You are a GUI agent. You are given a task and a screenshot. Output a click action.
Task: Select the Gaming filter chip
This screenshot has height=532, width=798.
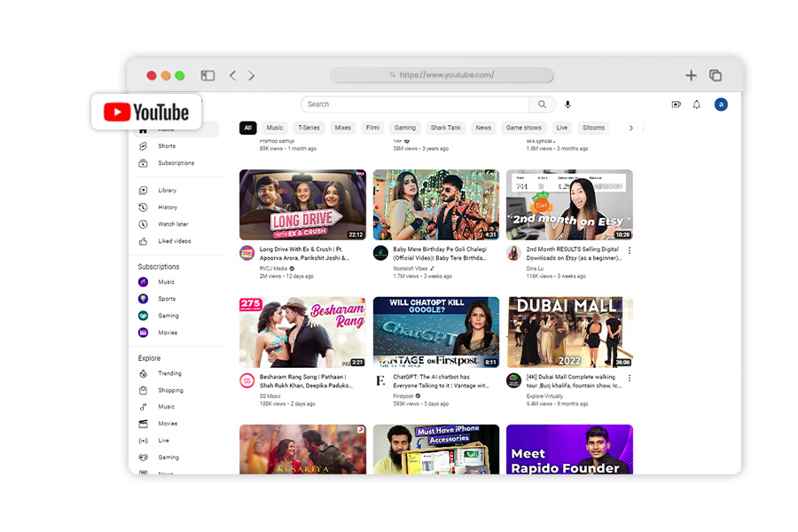click(x=405, y=128)
